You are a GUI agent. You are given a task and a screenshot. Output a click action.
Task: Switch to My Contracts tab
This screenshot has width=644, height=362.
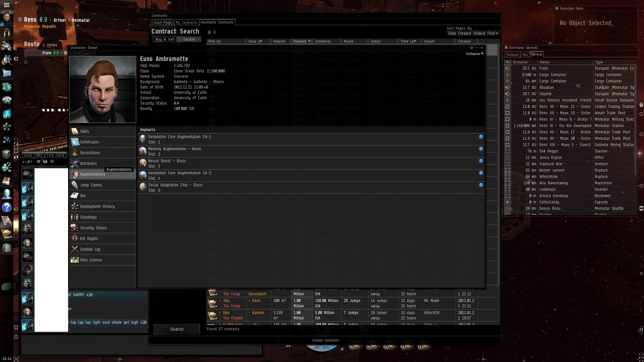186,22
